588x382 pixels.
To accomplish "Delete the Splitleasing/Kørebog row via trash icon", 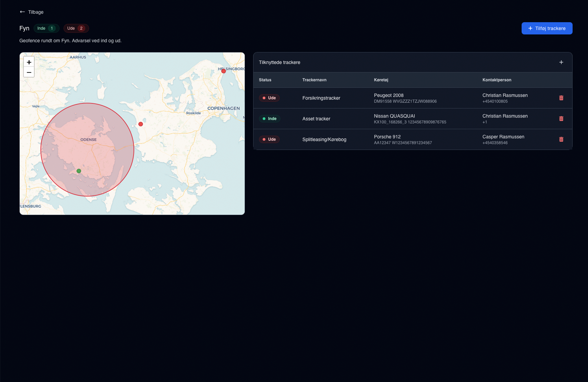I will (561, 139).
